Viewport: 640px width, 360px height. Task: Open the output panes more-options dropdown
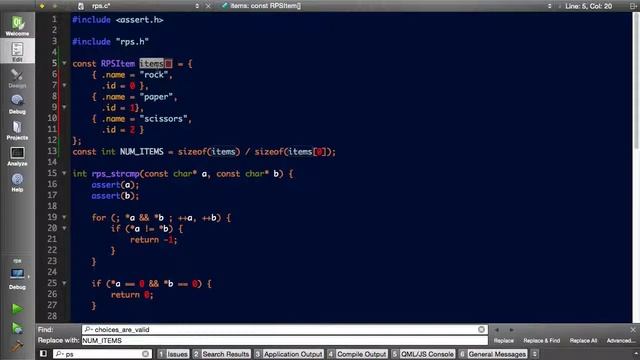pos(535,354)
